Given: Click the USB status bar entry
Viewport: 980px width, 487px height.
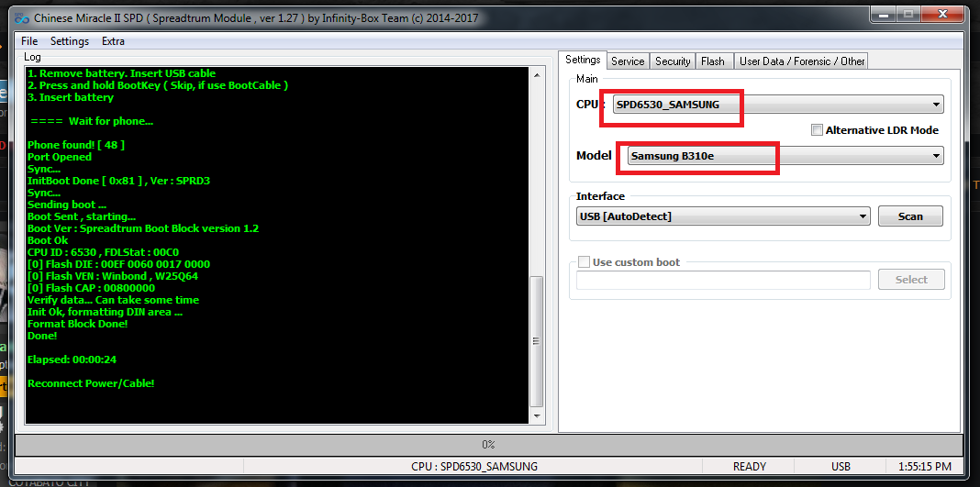Looking at the screenshot, I should [x=841, y=467].
